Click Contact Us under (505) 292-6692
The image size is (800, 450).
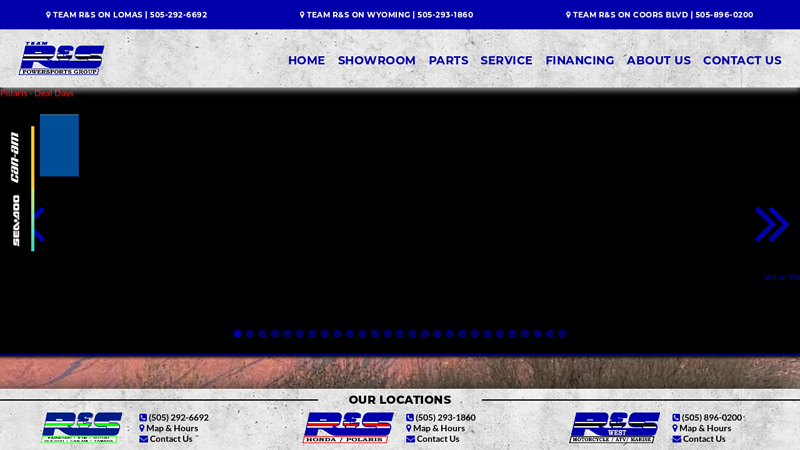click(171, 439)
